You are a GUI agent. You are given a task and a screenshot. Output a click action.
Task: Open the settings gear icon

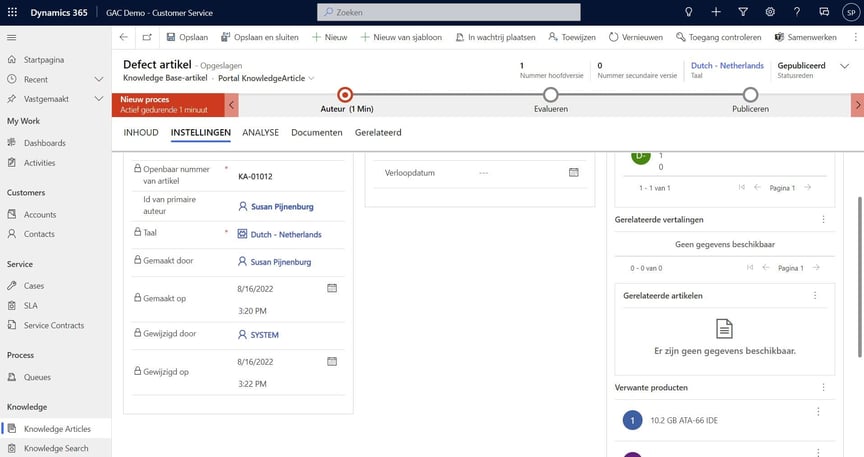coord(770,12)
